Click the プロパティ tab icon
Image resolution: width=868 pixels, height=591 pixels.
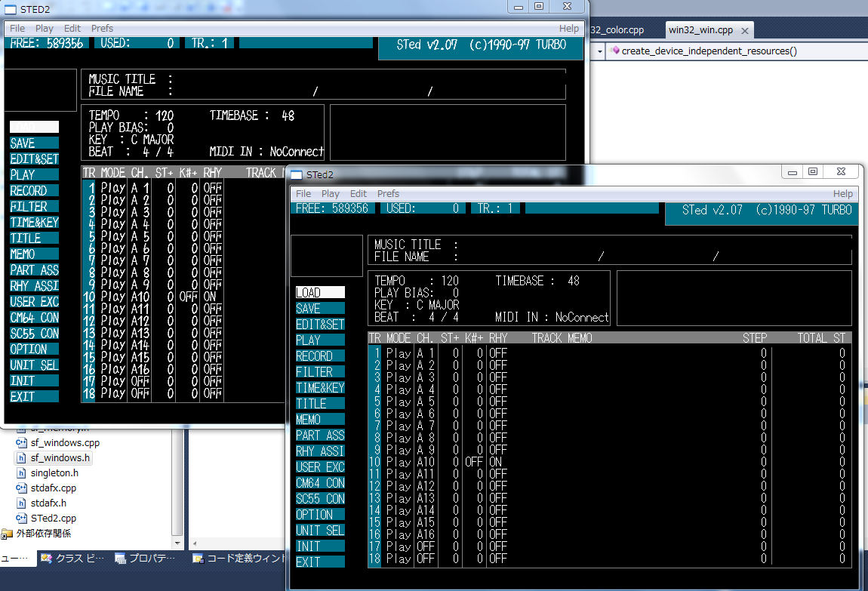120,559
